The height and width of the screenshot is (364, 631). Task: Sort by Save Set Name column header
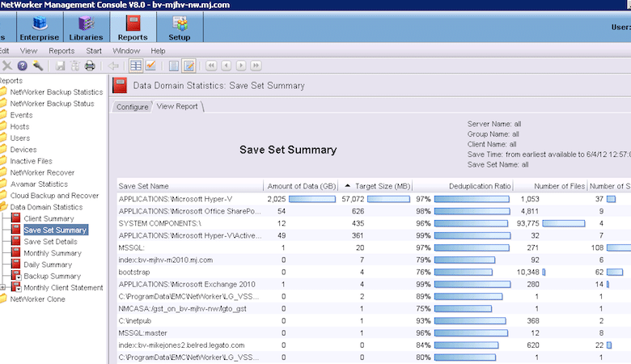tap(190, 186)
